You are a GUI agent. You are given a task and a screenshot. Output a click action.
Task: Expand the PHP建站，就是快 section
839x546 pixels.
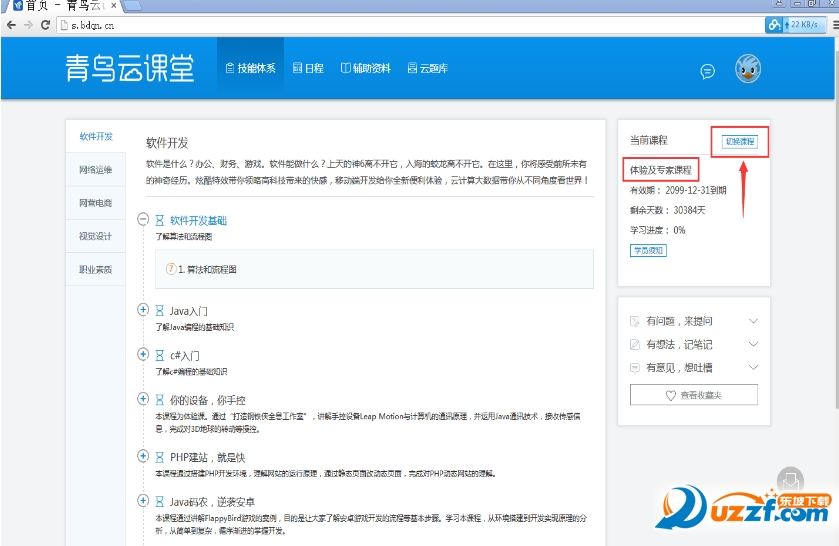coord(143,456)
